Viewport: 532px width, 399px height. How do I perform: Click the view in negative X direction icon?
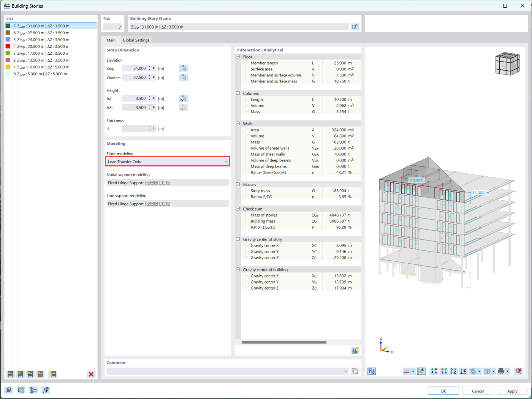[x=434, y=371]
